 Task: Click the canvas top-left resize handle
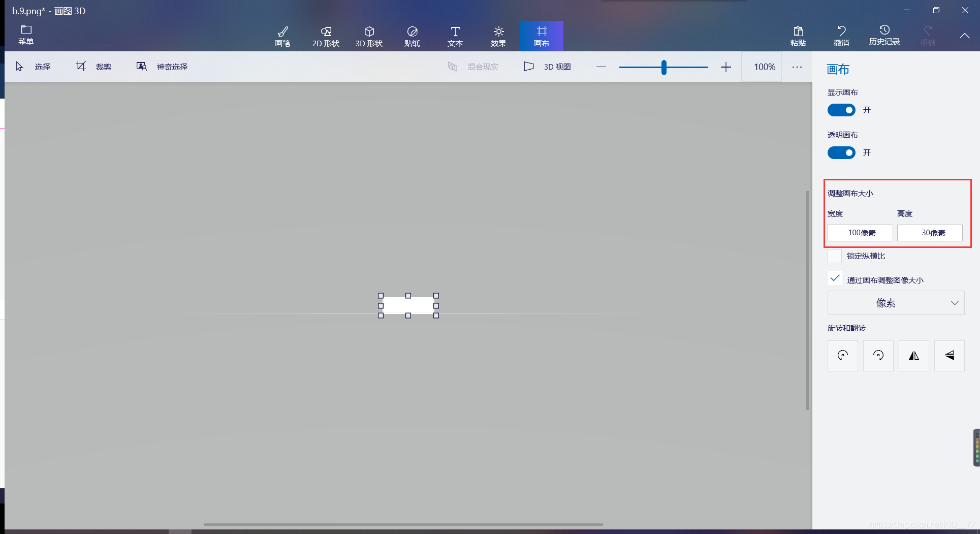pos(381,296)
